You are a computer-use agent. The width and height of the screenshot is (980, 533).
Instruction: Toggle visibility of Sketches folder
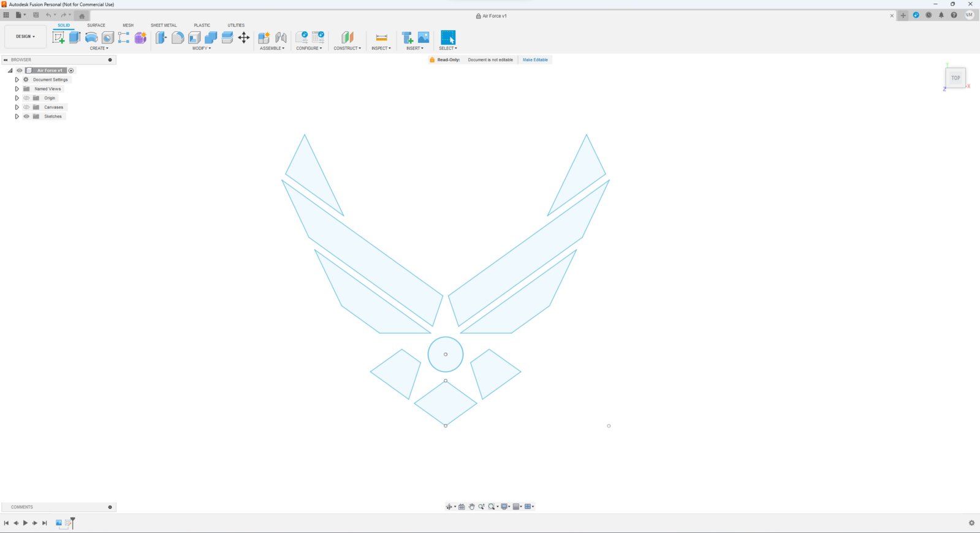26,116
